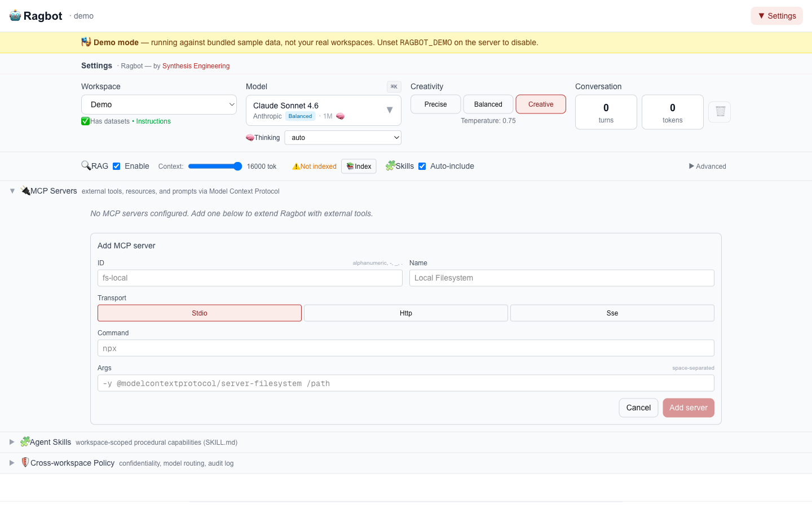Click the Skills puzzle piece icon
This screenshot has width=812, height=508.
390,165
